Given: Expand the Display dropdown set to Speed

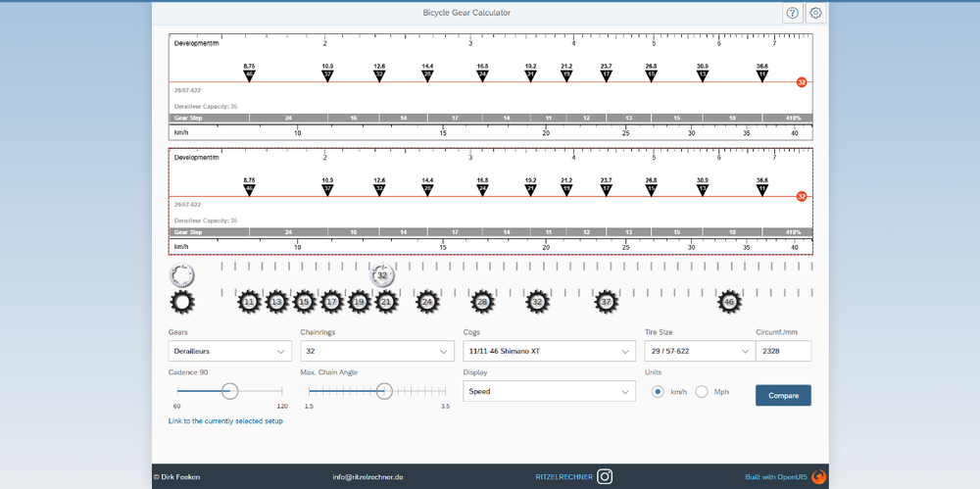Looking at the screenshot, I should tap(549, 391).
